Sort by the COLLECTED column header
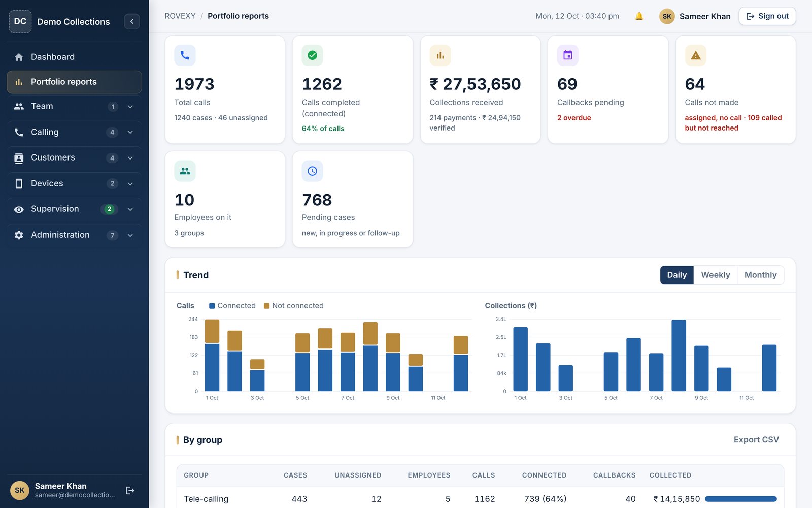Screen dimensions: 812x508 pos(670,475)
